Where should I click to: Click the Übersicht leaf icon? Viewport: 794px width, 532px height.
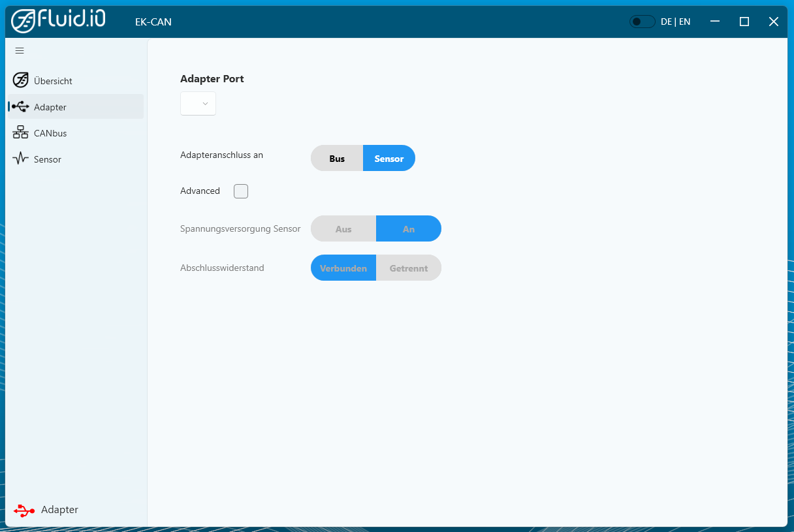(x=20, y=80)
